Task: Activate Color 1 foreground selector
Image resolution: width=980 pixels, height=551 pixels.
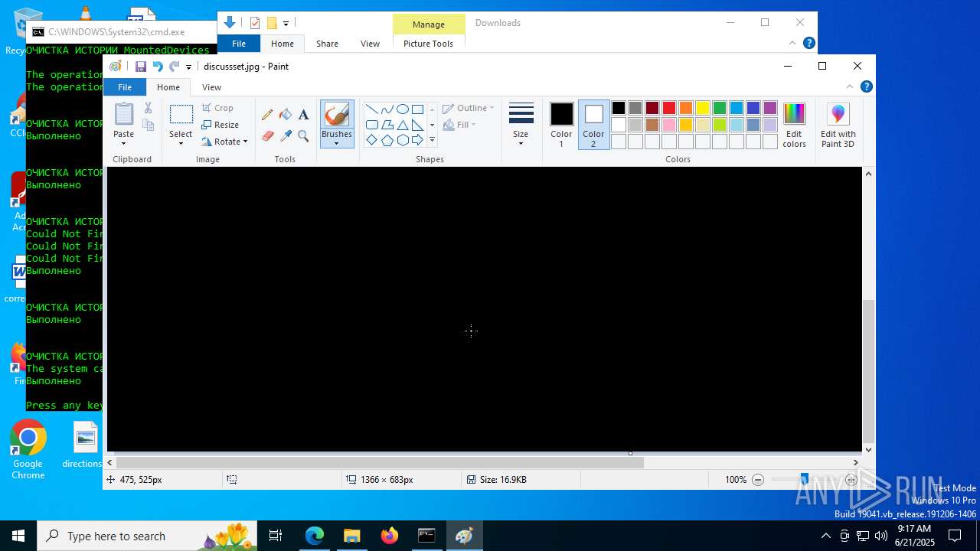Action: [561, 125]
